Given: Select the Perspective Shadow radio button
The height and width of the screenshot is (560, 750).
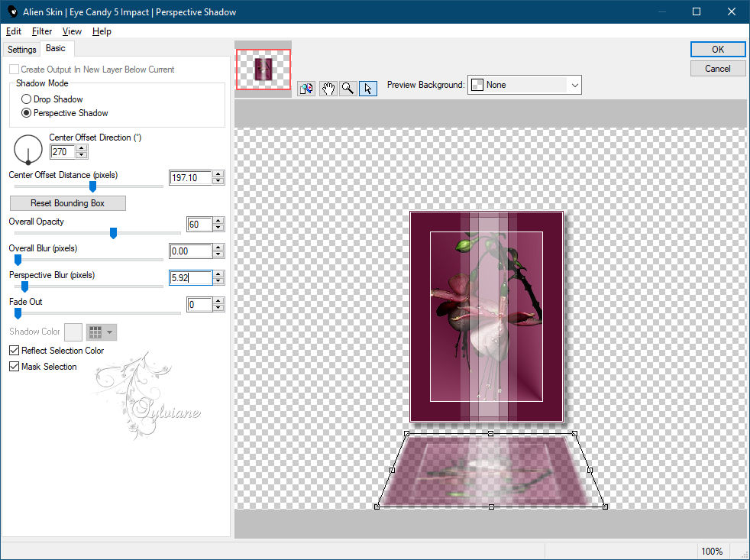Looking at the screenshot, I should click(x=26, y=113).
